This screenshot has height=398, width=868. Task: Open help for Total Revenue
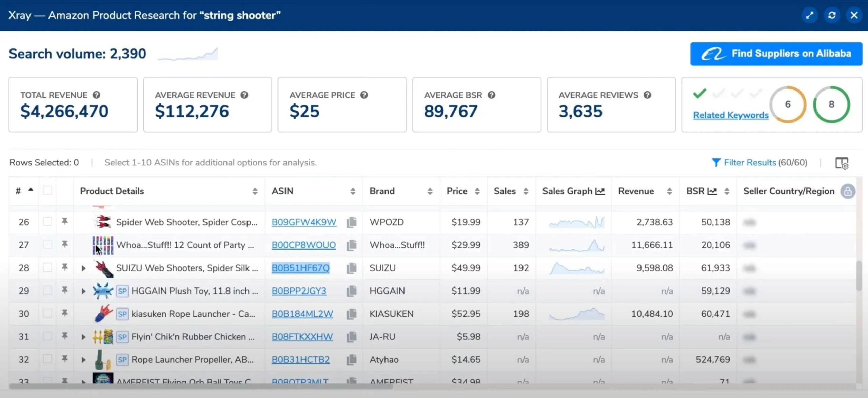pyautogui.click(x=96, y=95)
